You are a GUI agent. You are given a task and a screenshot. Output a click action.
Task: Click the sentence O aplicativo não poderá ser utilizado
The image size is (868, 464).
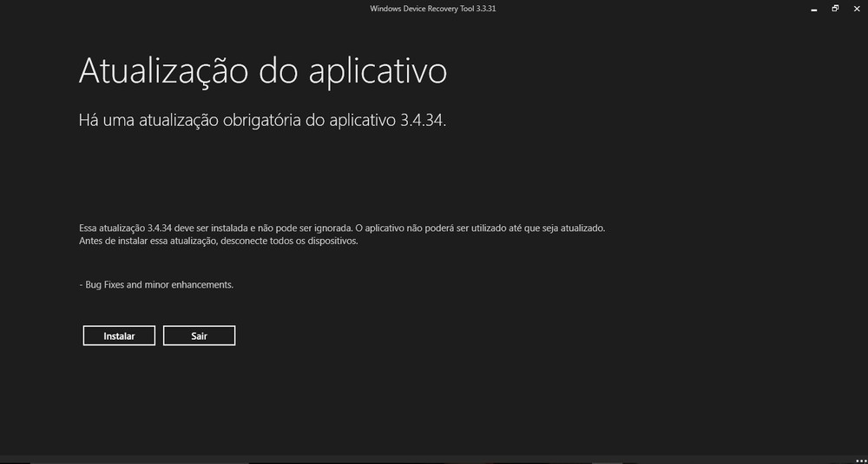tap(480, 228)
